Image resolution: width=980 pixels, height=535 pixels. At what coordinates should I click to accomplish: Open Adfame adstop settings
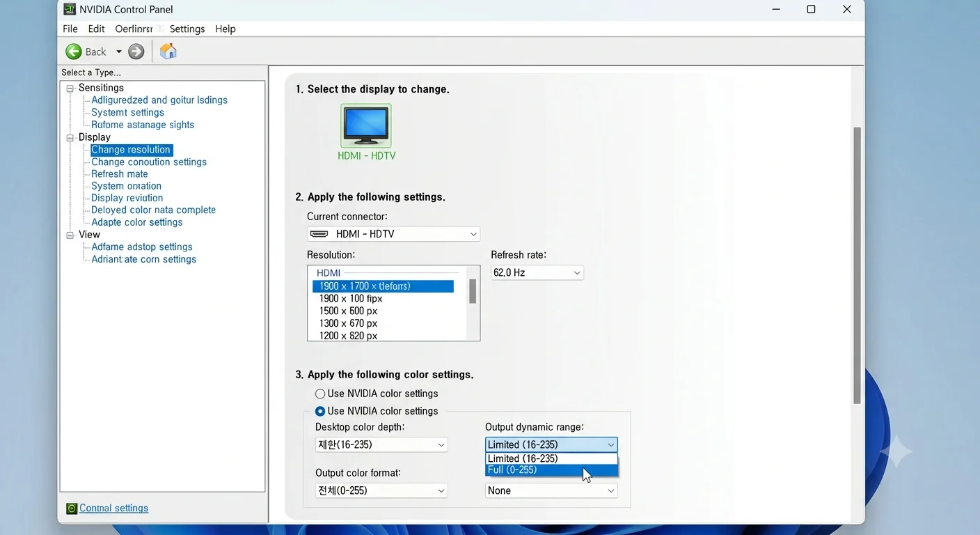click(142, 247)
